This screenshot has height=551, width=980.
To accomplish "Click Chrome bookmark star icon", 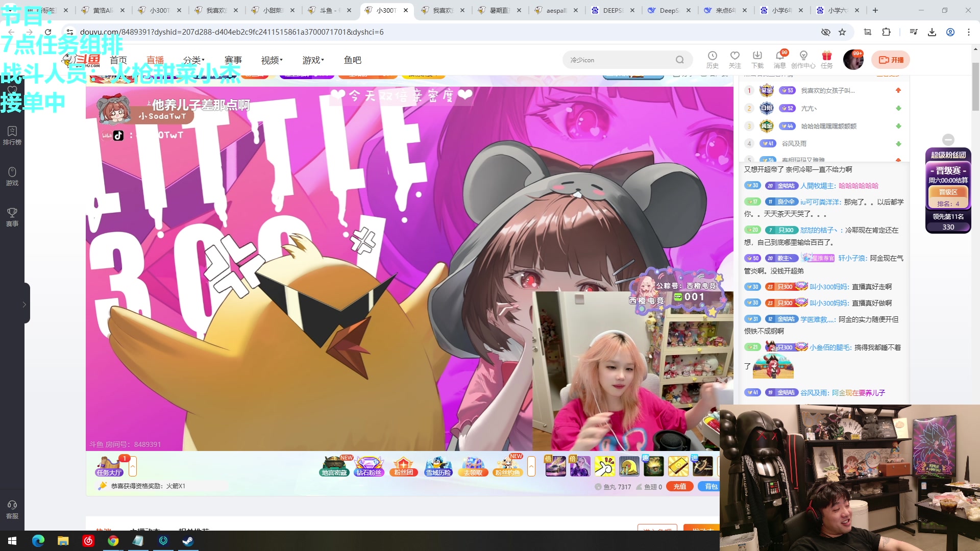I will click(842, 32).
